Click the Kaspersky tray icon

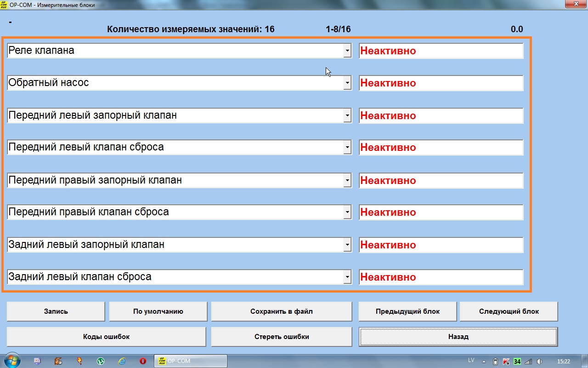pyautogui.click(x=506, y=362)
